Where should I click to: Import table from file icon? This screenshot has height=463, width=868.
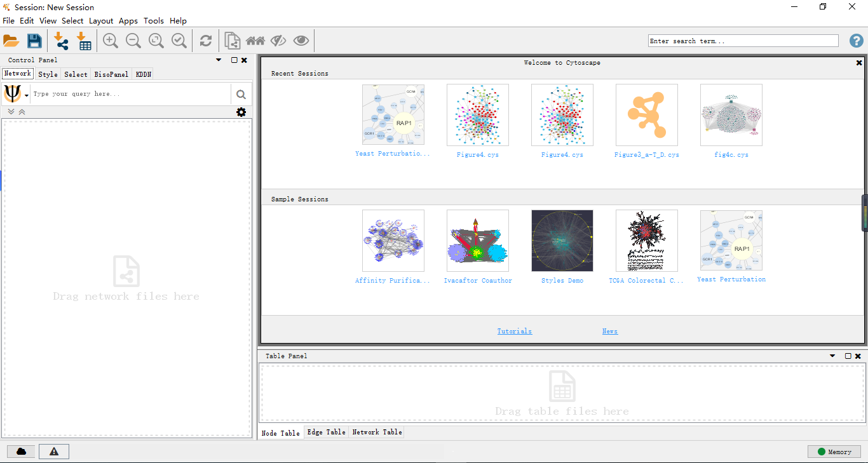click(x=84, y=41)
